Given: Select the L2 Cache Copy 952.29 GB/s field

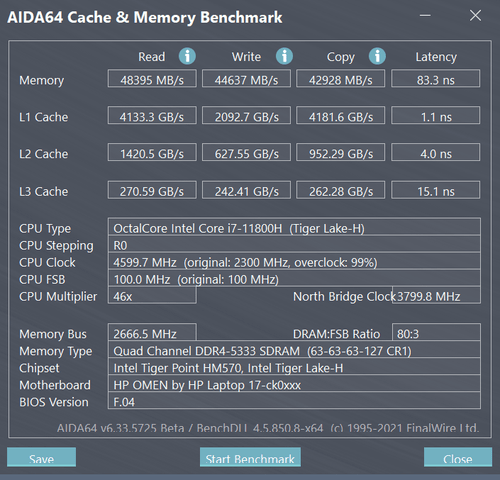Looking at the screenshot, I should pos(341,152).
